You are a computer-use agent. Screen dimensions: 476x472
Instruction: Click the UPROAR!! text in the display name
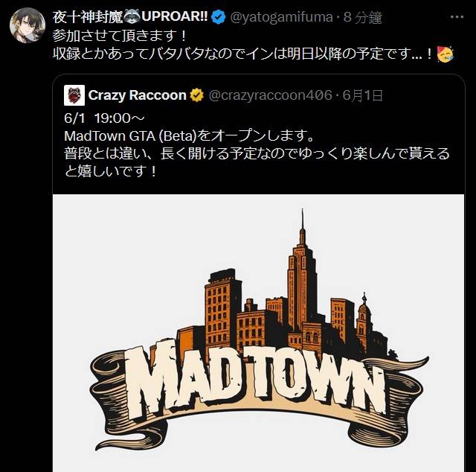click(175, 16)
